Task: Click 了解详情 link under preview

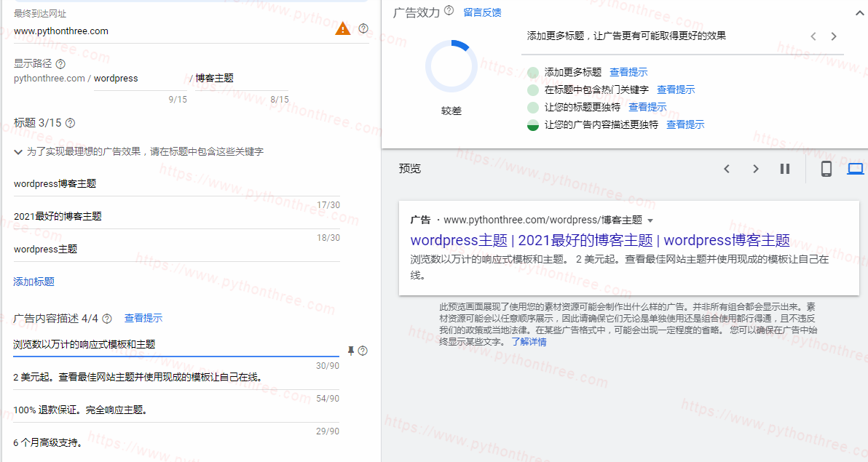Action: tap(529, 342)
